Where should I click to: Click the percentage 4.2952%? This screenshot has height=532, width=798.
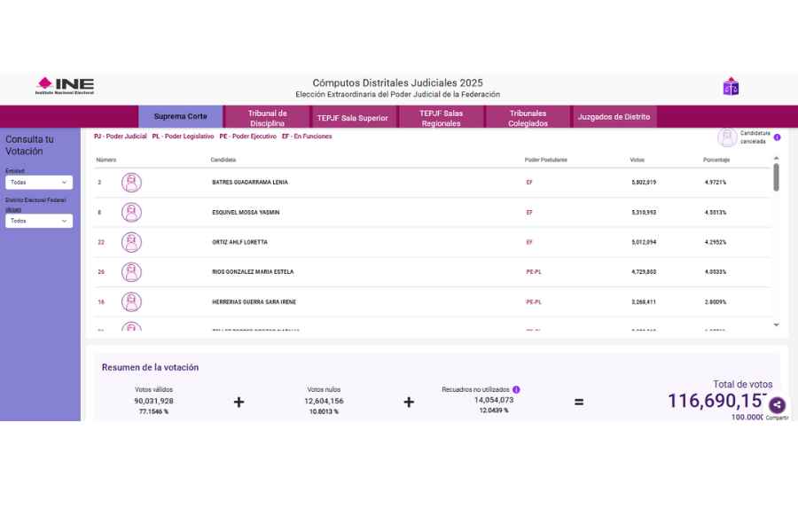click(716, 242)
